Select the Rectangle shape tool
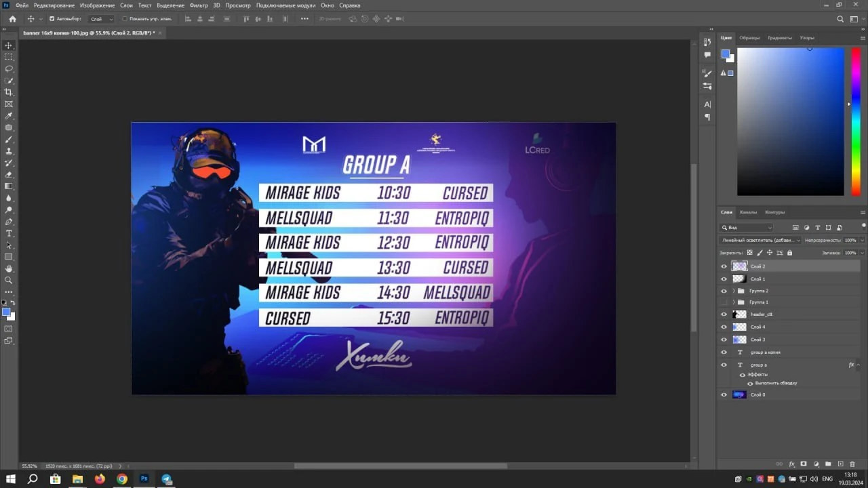This screenshot has height=488, width=868. 9,257
